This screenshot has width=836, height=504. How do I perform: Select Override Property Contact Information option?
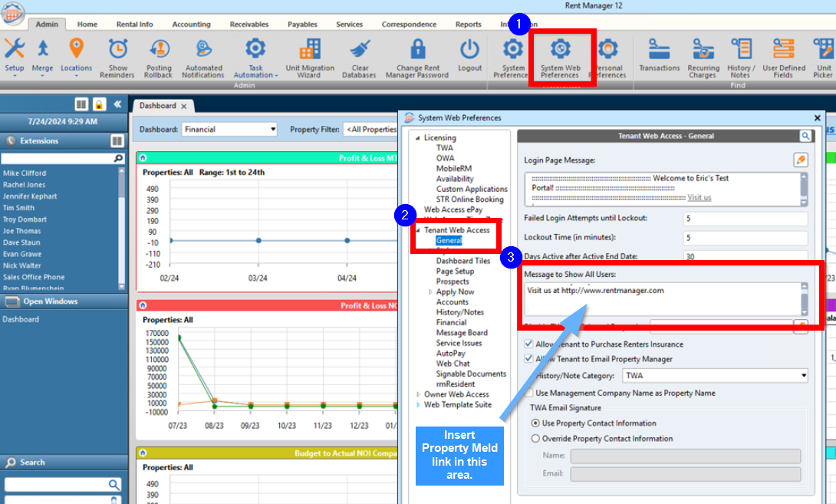point(535,439)
